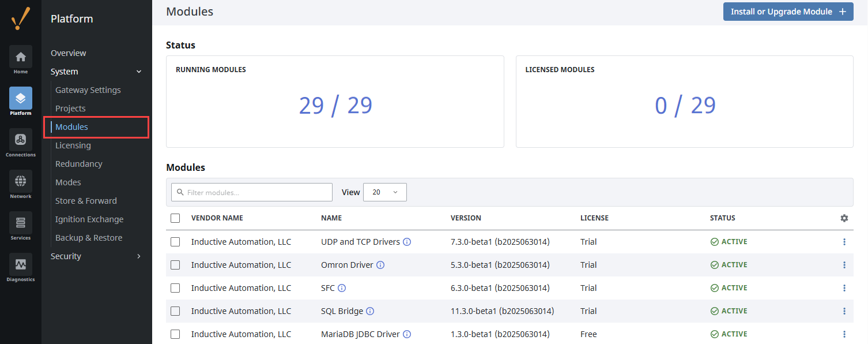
Task: Navigate to Gateway Settings
Action: (88, 90)
